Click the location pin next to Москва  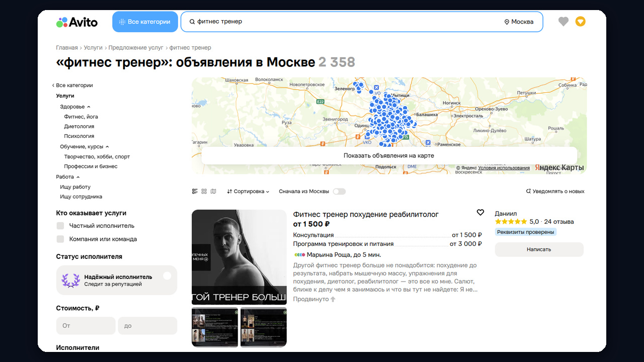click(507, 22)
